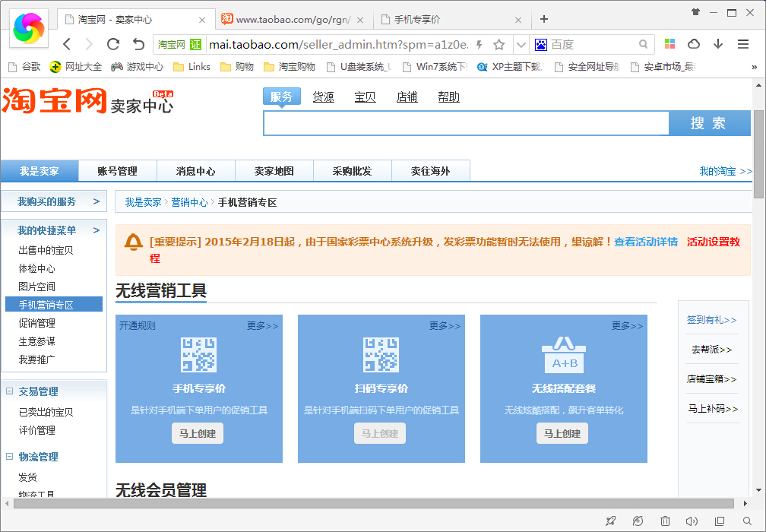Click the 淘宝网 logo
Viewport: 766px width, 532px height.
click(54, 100)
